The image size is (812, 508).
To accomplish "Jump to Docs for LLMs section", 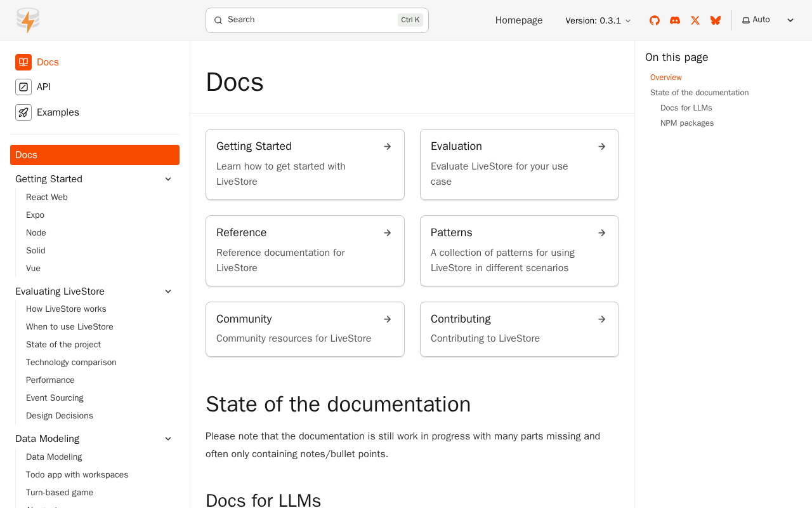I will coord(686,108).
